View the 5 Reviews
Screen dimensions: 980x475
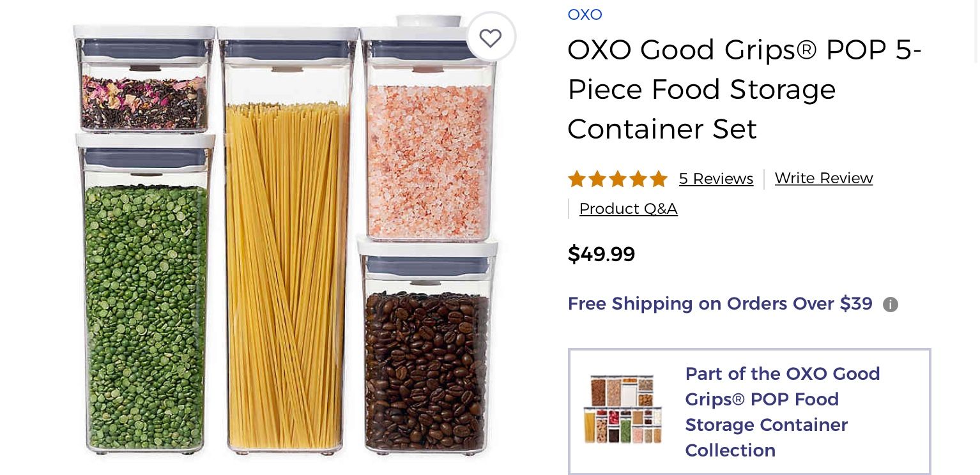click(x=716, y=179)
